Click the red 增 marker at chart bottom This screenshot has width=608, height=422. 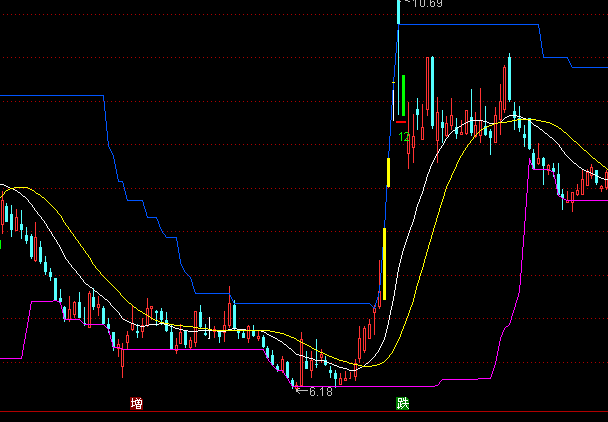136,404
